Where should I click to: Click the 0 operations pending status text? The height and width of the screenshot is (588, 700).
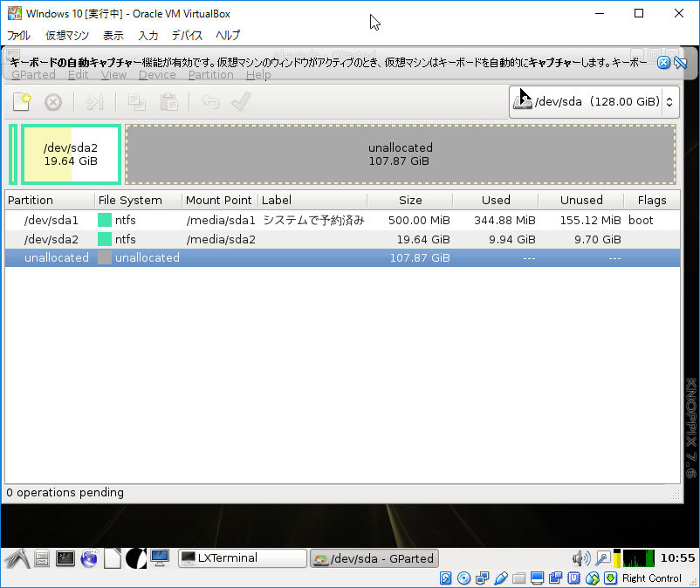[x=65, y=493]
